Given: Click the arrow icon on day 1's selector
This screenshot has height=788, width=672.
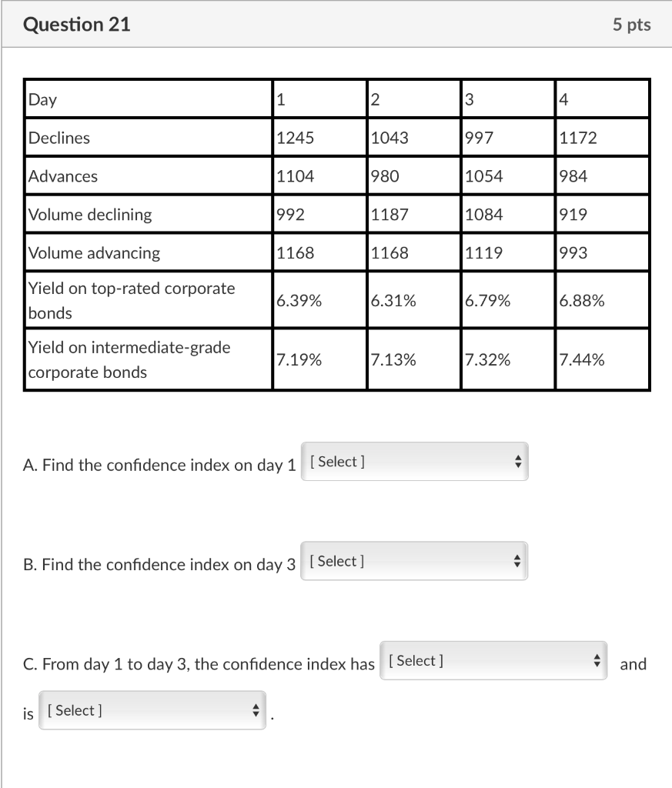Looking at the screenshot, I should (x=519, y=461).
